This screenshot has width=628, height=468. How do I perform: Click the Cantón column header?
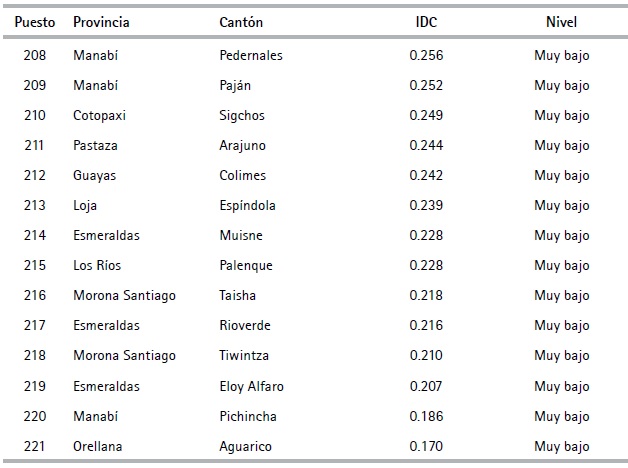point(242,21)
